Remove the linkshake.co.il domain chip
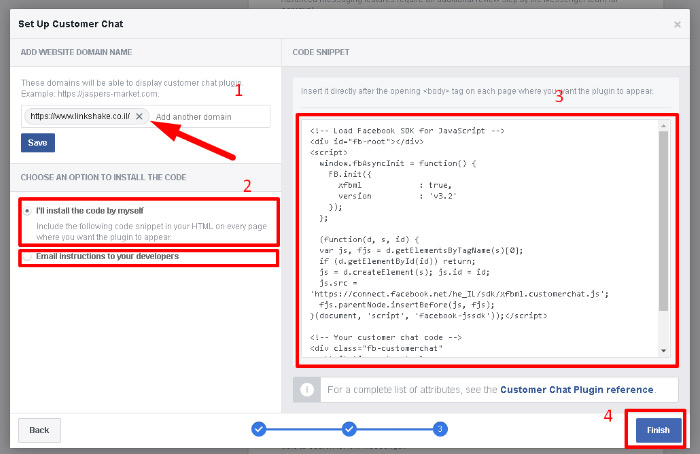The image size is (700, 454). coord(139,116)
